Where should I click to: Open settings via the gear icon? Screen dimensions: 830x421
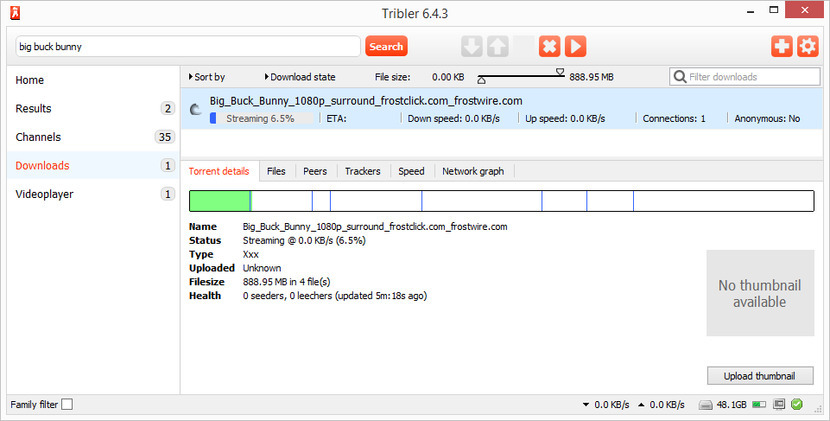click(x=807, y=46)
